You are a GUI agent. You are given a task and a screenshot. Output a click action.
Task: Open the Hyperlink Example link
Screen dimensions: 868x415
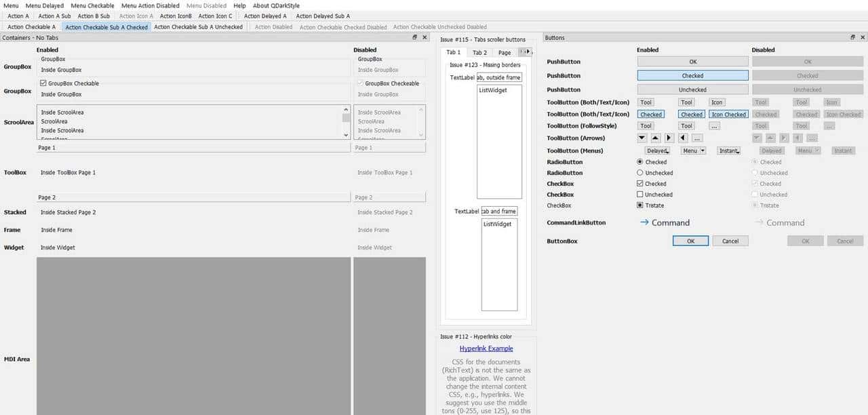485,348
